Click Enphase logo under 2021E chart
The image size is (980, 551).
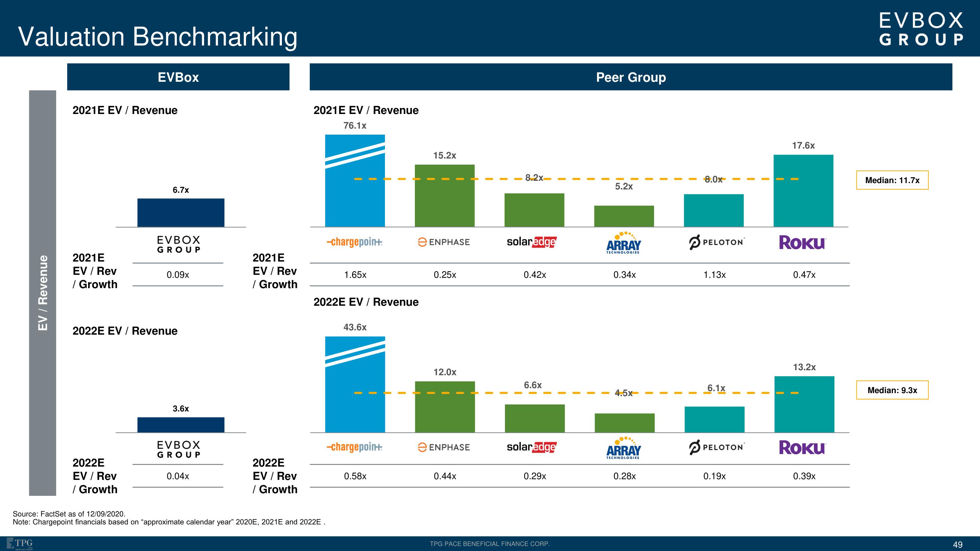(x=443, y=242)
